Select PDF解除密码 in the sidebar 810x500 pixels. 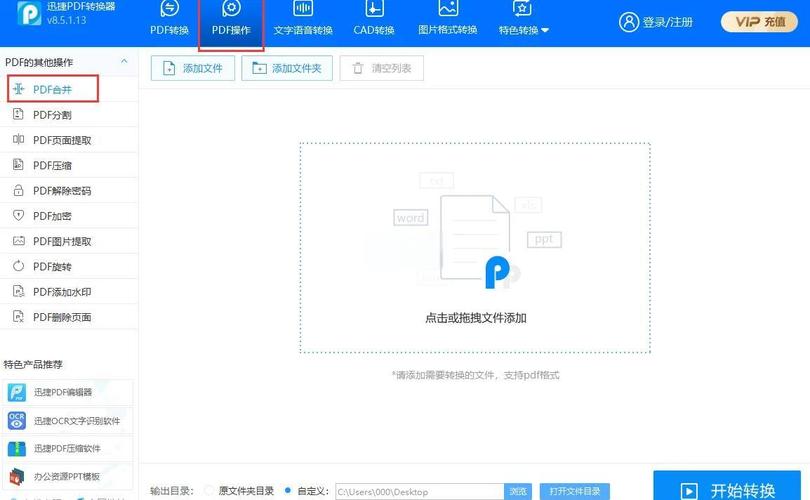click(69, 191)
